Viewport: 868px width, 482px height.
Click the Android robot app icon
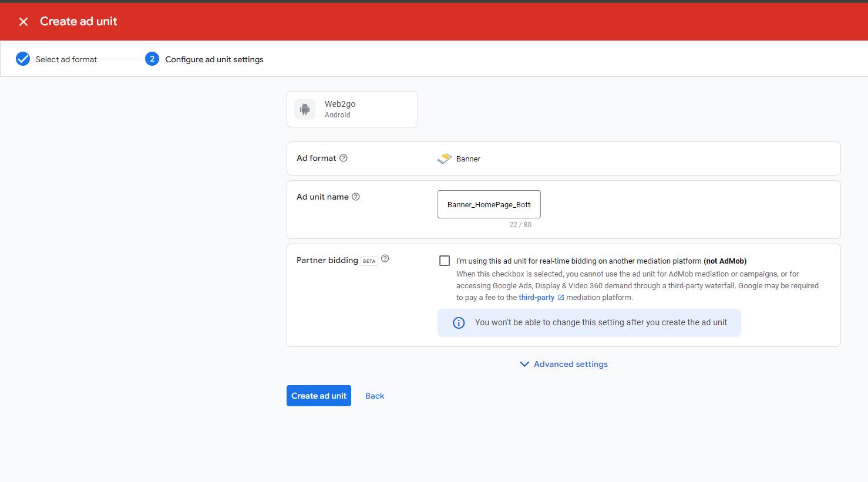(305, 109)
